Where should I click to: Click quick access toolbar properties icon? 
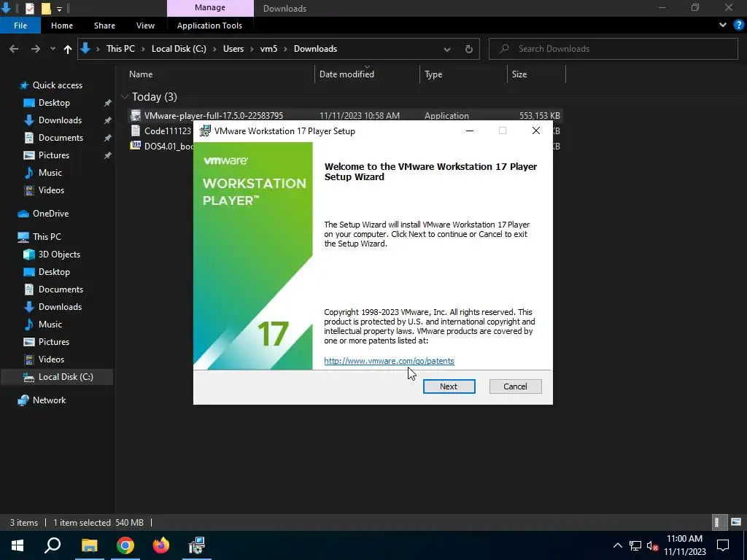[29, 9]
